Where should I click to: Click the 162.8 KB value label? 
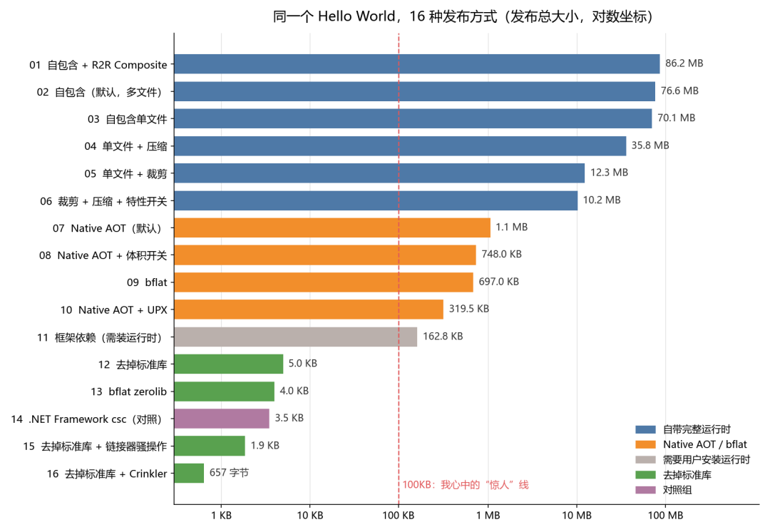(443, 336)
